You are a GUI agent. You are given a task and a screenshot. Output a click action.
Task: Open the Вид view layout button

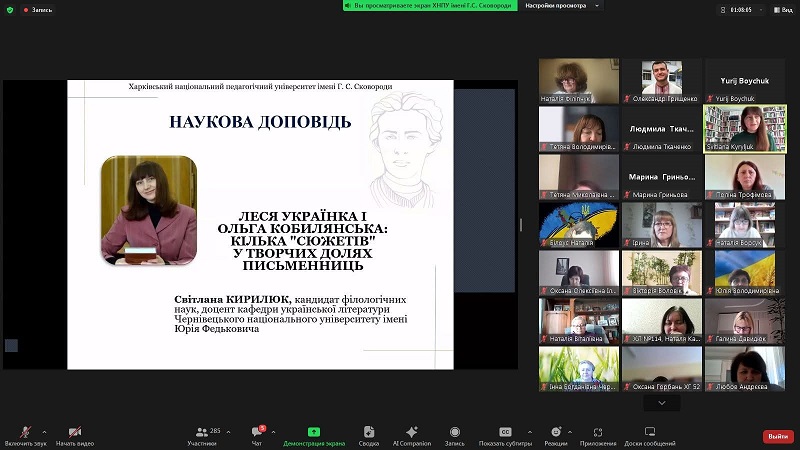point(783,10)
